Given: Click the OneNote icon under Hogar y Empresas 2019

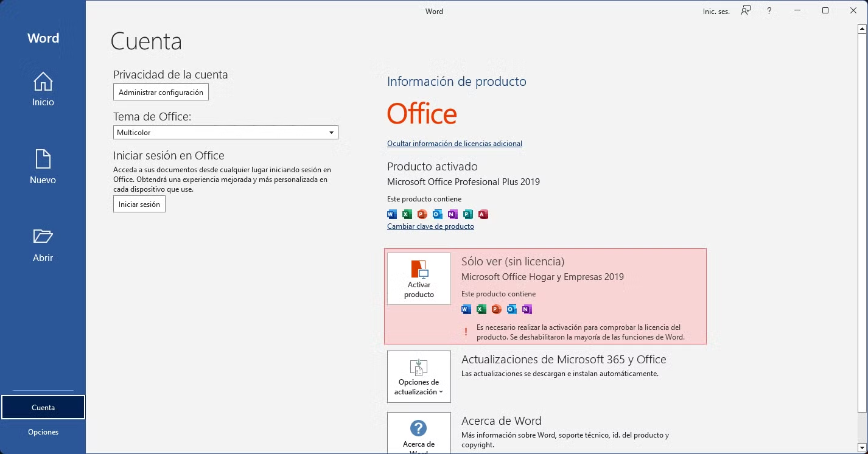Looking at the screenshot, I should [527, 309].
